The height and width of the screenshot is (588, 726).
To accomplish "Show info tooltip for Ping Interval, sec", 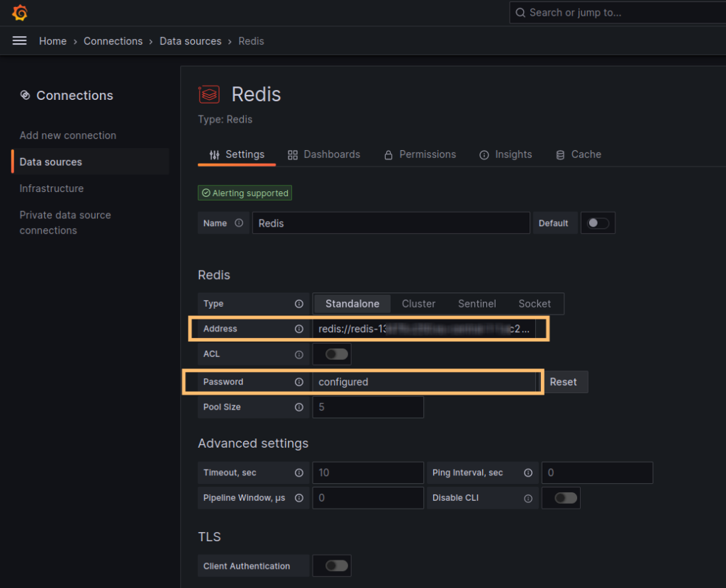I will (528, 473).
